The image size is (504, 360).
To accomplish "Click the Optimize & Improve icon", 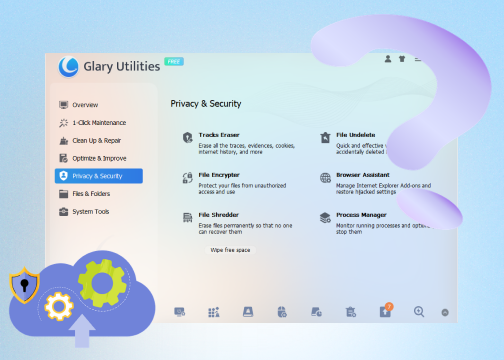I will 63,158.
